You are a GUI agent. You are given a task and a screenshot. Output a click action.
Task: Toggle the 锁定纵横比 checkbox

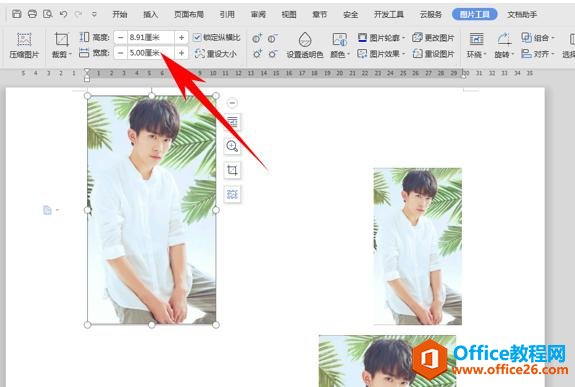click(x=197, y=37)
